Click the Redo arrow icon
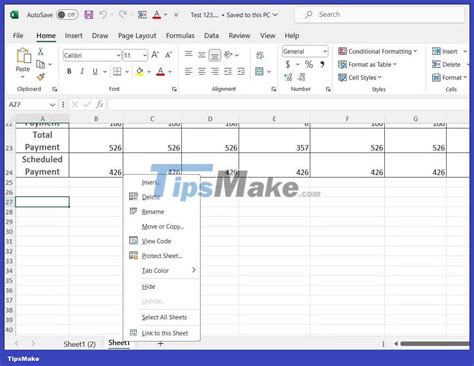474x366 pixels. pyautogui.click(x=123, y=15)
